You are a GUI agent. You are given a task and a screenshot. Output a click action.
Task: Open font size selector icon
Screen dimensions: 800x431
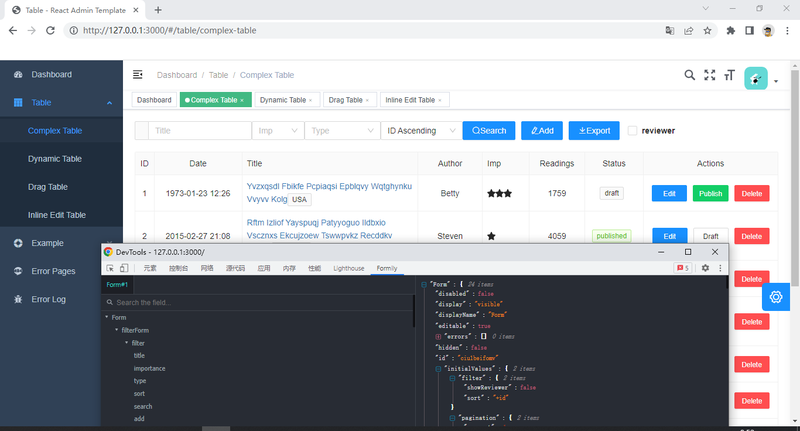tap(730, 75)
